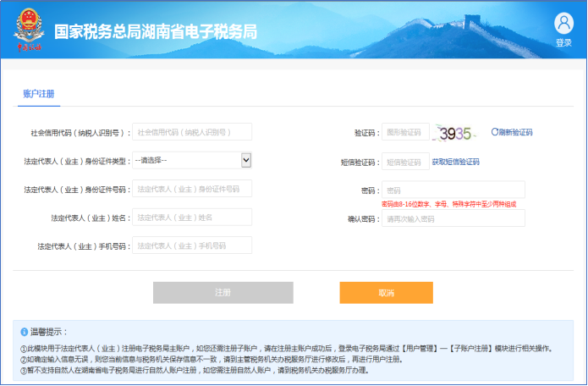588x386 pixels.
Task: Refresh the captcha via 刷新验证码
Action: click(512, 132)
